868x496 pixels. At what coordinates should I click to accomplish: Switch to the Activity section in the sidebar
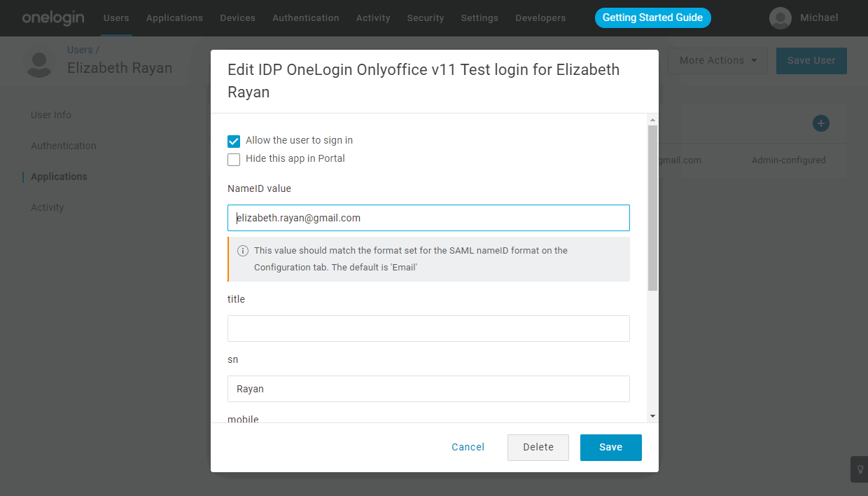pyautogui.click(x=48, y=207)
